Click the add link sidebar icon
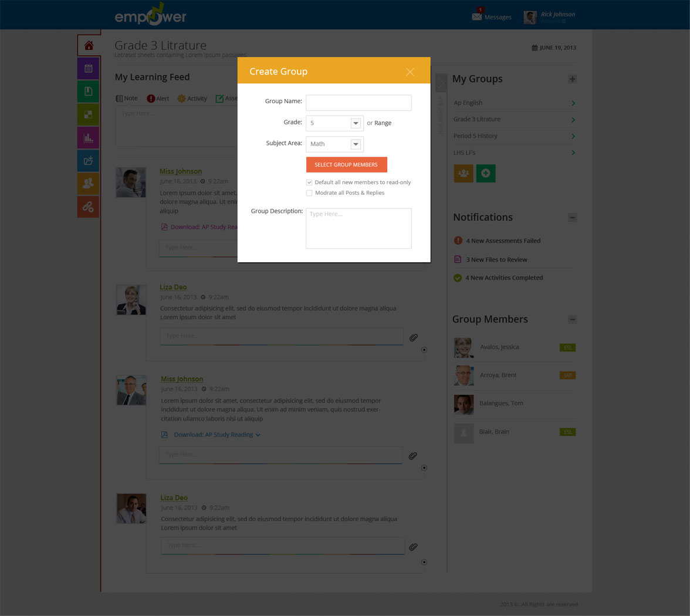Screen dimensions: 690x616 (88, 207)
